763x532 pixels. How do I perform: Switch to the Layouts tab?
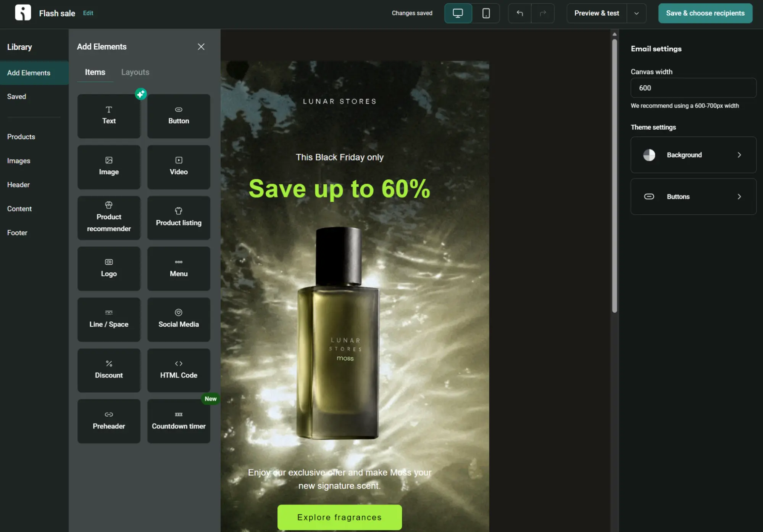(x=135, y=72)
